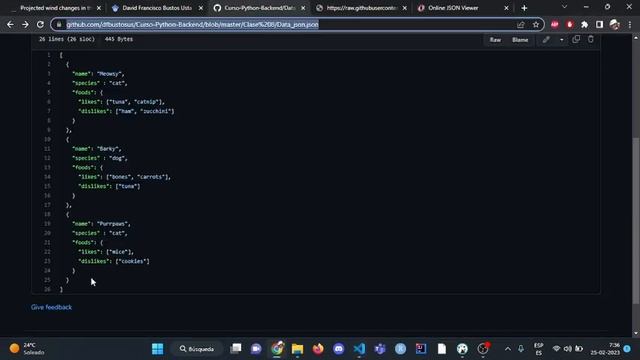Image resolution: width=640 pixels, height=360 pixels.
Task: Open Discord from the taskbar
Action: 338,349
